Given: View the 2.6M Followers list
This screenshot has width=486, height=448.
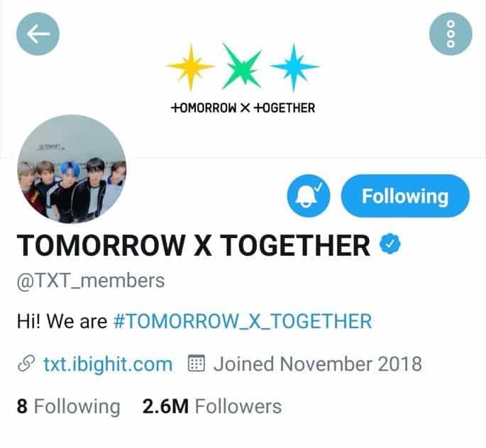Looking at the screenshot, I should (212, 406).
